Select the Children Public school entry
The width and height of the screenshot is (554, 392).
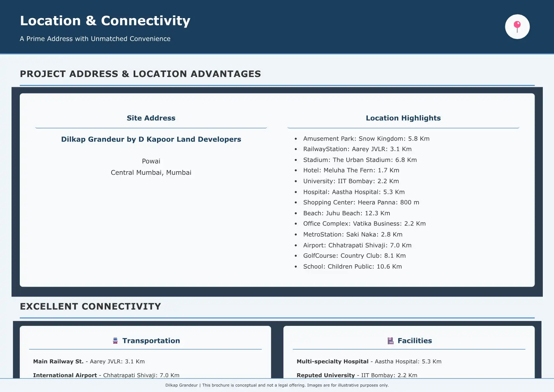352,267
